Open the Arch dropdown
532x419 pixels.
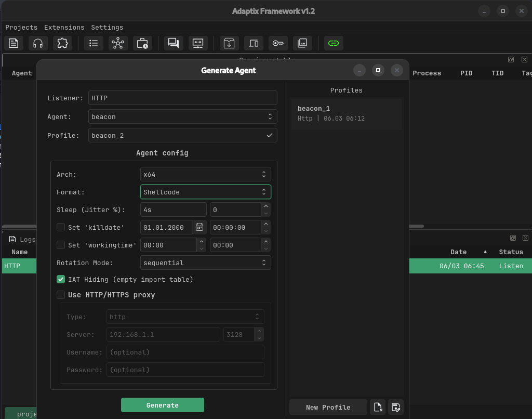click(205, 174)
